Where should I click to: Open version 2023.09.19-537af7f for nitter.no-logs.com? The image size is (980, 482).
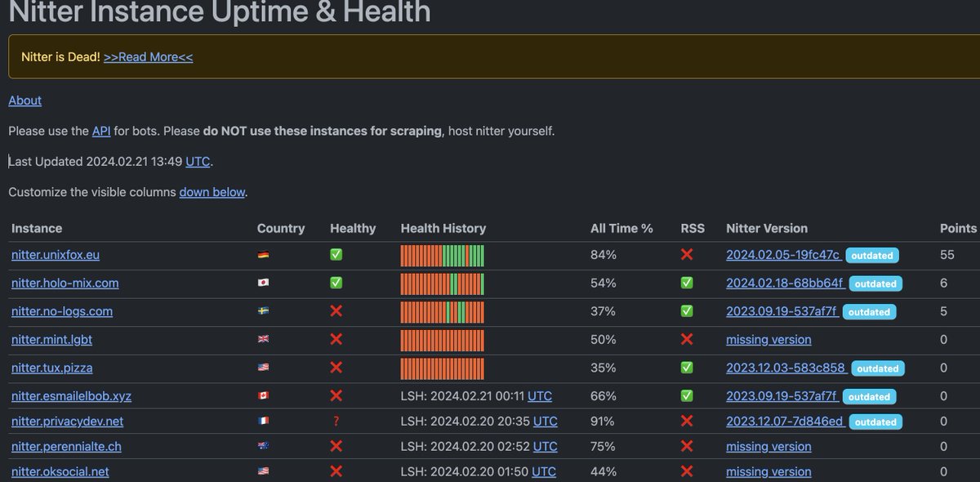(x=782, y=311)
